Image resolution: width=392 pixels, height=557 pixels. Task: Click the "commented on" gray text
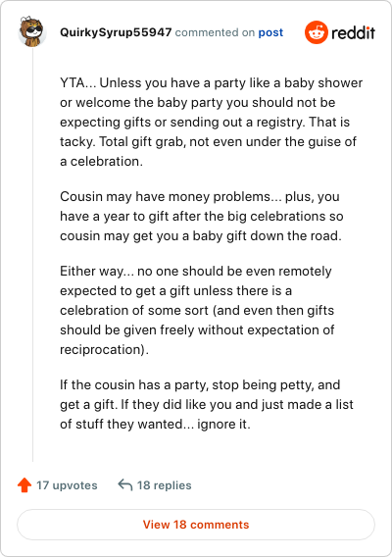coord(215,32)
